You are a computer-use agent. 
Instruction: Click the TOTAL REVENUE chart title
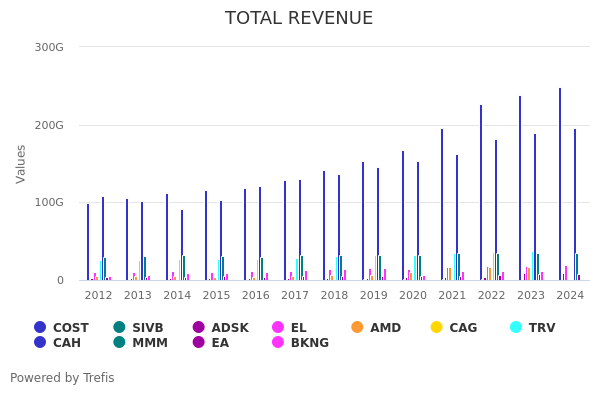(x=299, y=19)
